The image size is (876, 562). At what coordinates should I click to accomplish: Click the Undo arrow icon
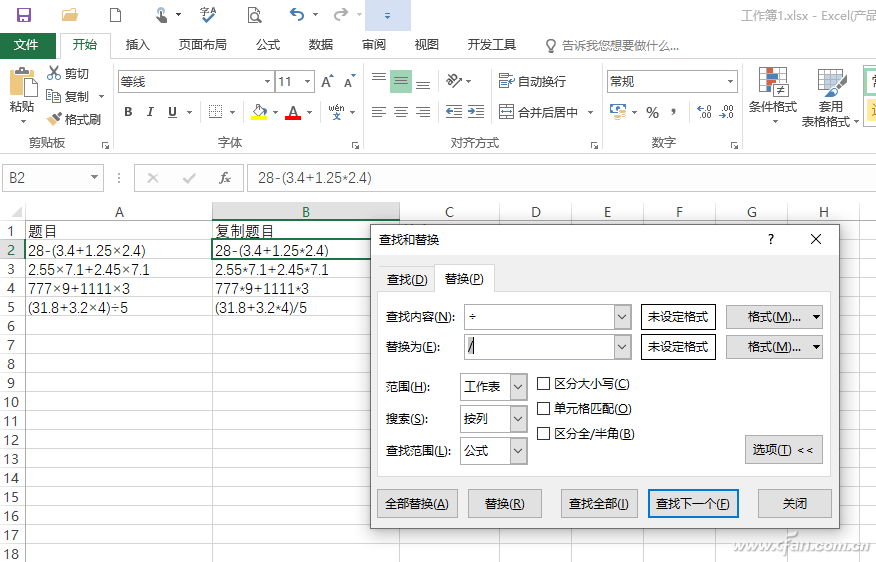pos(297,15)
